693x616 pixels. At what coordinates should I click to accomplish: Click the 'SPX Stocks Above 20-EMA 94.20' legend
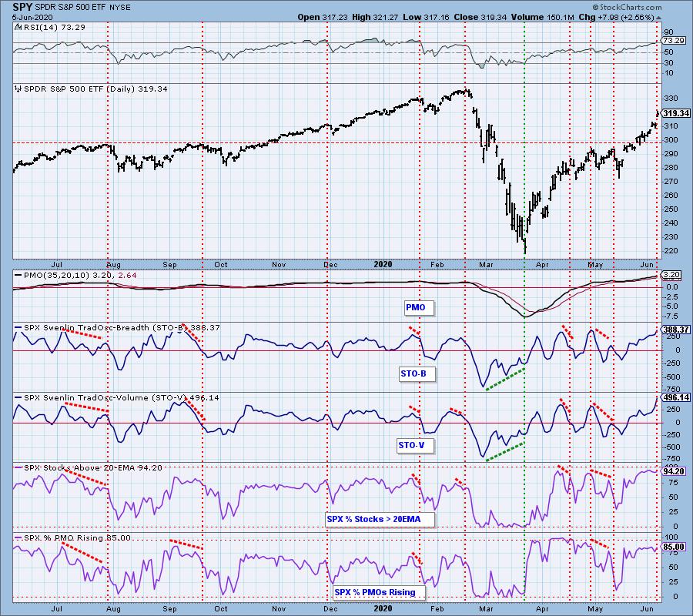pyautogui.click(x=93, y=467)
